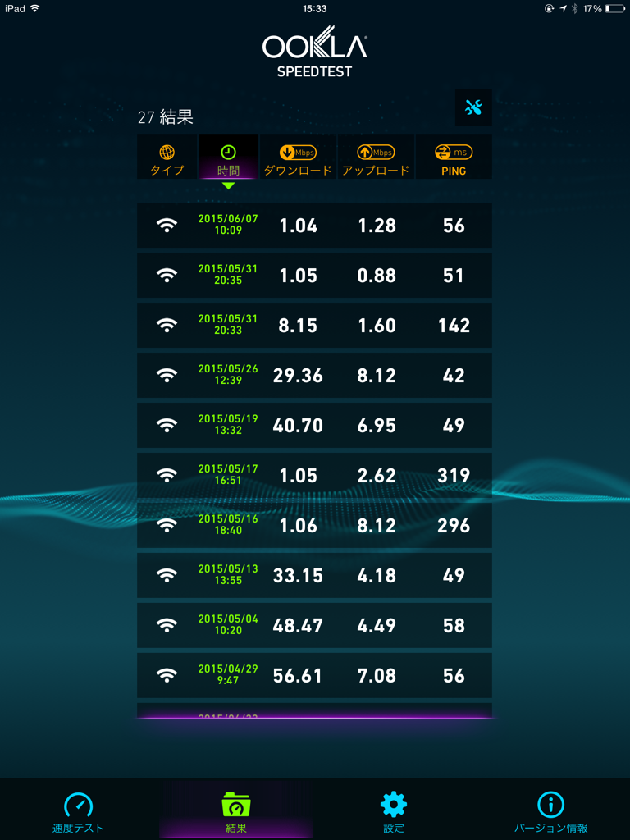
Task: Tap the 15:33 clock in status bar
Action: tap(314, 8)
